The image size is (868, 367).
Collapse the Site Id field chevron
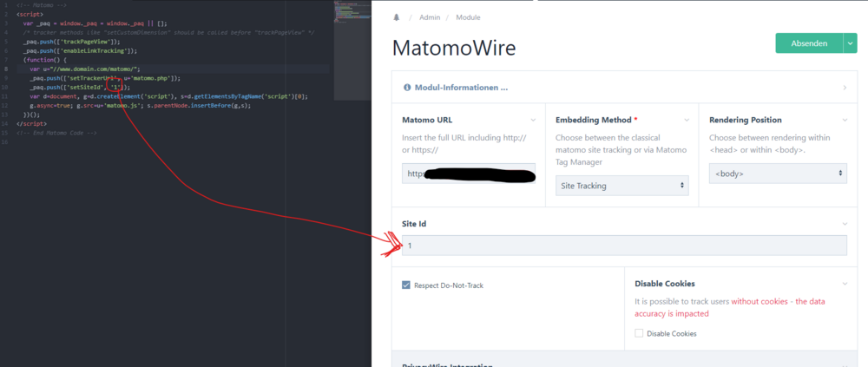(843, 224)
